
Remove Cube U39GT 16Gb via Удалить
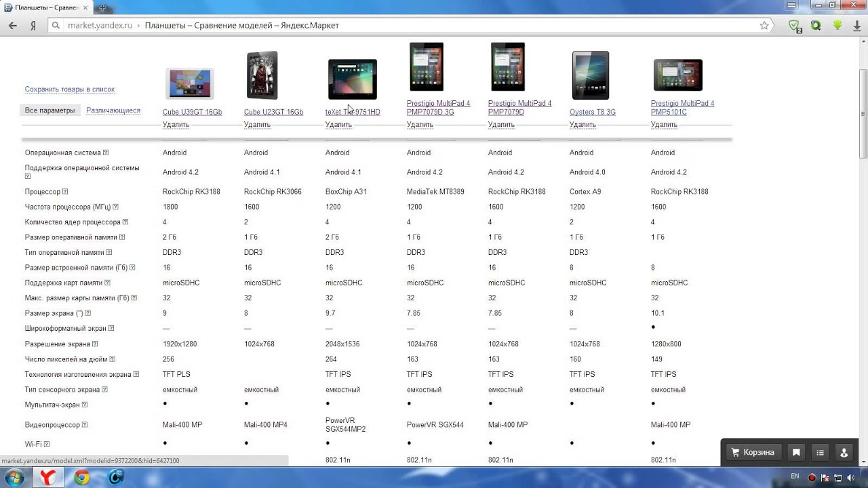point(176,125)
